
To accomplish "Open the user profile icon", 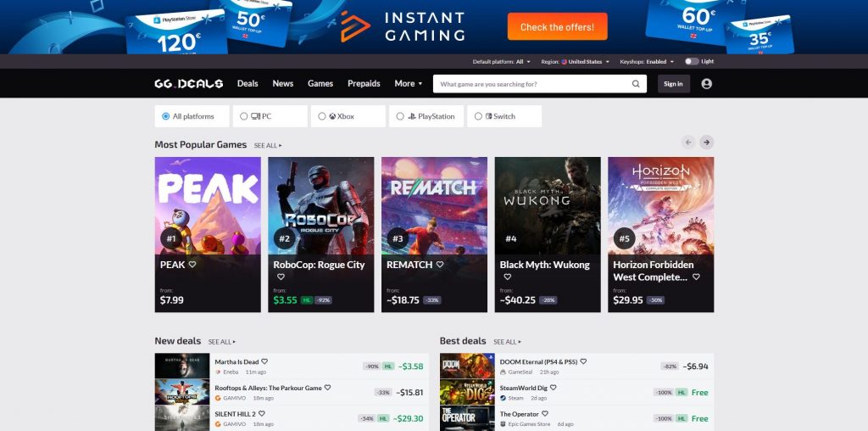I will click(706, 84).
